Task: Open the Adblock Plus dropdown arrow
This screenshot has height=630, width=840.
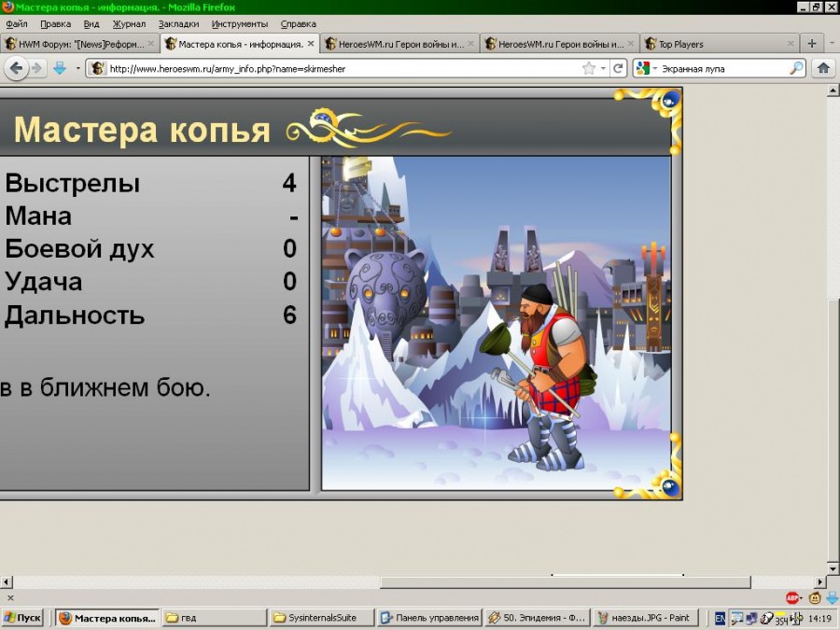Action: pos(803,598)
